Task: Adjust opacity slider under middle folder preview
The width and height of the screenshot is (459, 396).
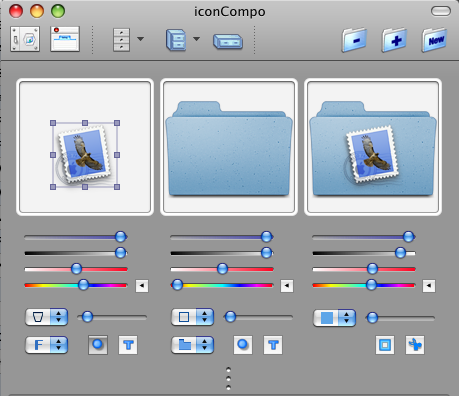Action: point(222,237)
